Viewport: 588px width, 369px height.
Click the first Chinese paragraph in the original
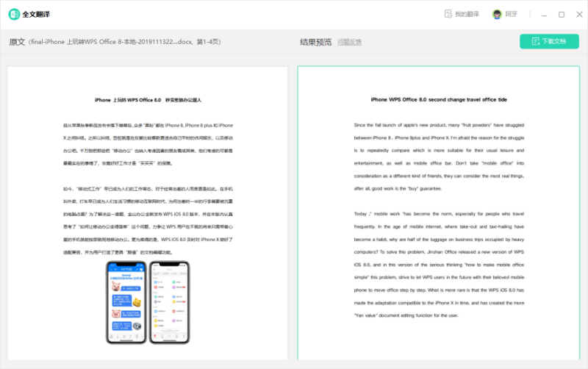click(x=148, y=144)
